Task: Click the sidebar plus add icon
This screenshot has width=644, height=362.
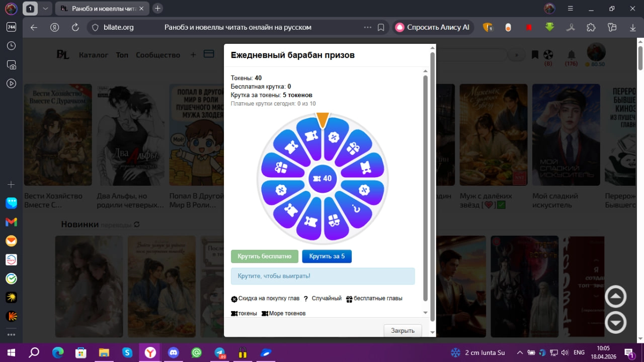Action: click(11, 184)
